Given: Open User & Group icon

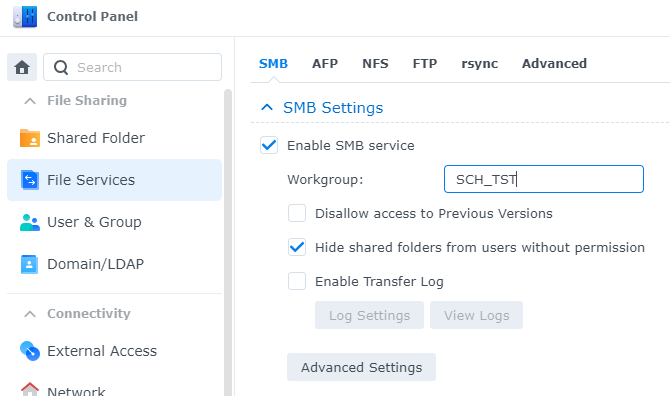Looking at the screenshot, I should [30, 222].
